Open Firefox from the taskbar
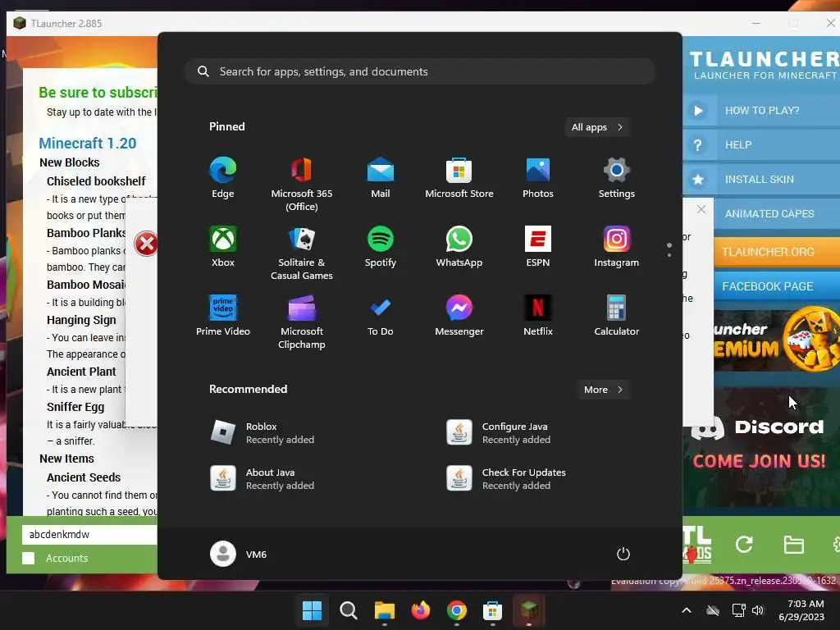The image size is (840, 630). (x=421, y=610)
